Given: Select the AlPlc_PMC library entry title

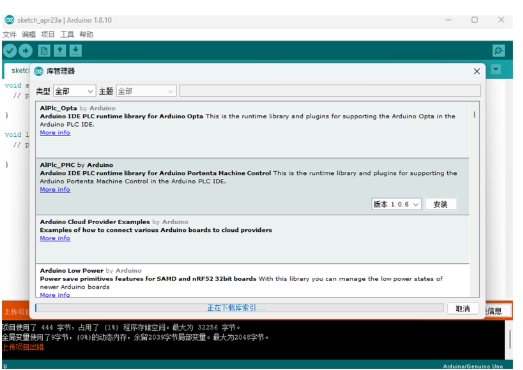Looking at the screenshot, I should click(57, 165).
